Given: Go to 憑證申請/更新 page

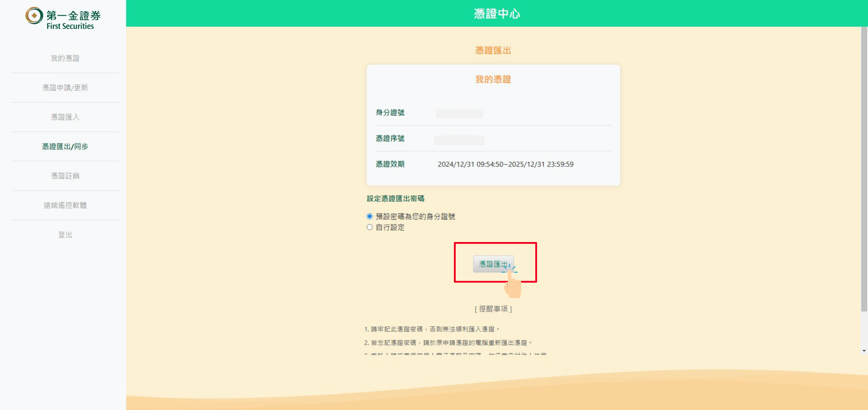Looking at the screenshot, I should point(65,88).
